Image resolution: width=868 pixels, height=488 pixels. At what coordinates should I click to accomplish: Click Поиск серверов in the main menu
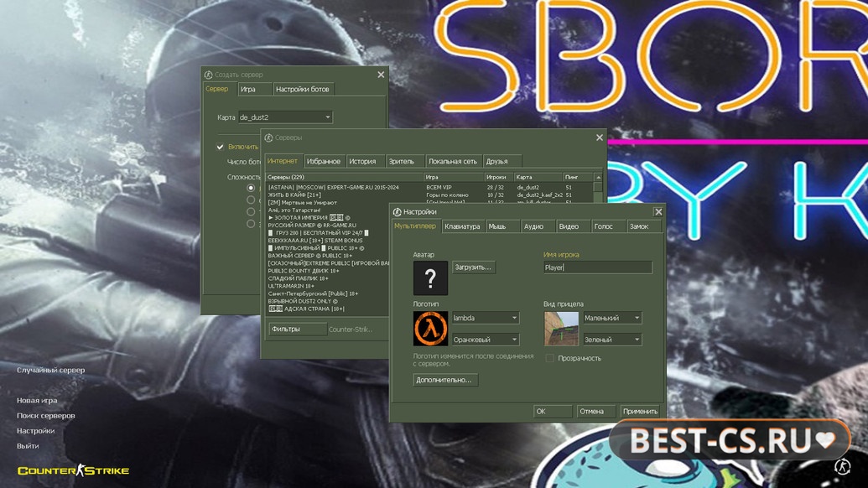click(x=45, y=416)
